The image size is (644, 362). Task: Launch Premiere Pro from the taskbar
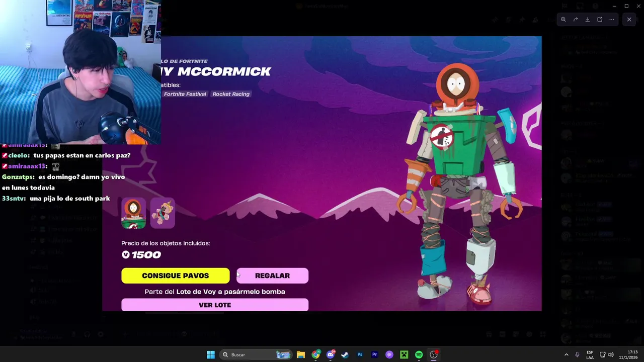(374, 354)
